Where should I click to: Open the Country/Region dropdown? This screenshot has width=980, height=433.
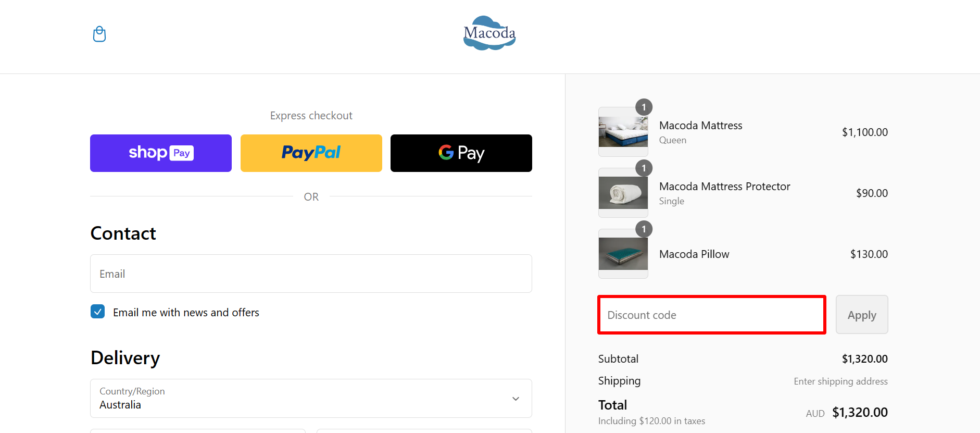[x=311, y=398]
